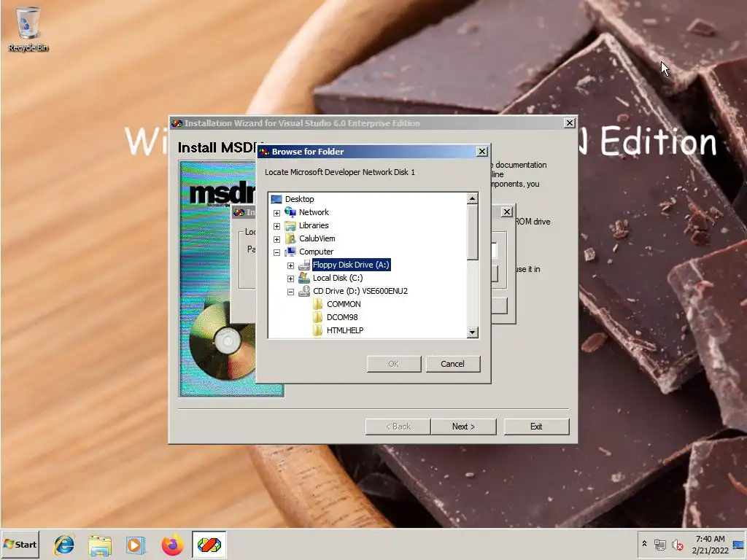Click the Network globe icon
The image size is (747, 560).
(x=290, y=212)
